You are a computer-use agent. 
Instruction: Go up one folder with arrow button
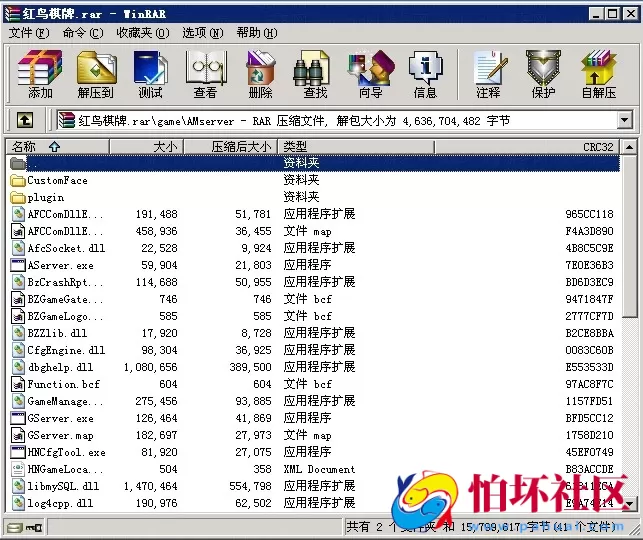point(25,121)
